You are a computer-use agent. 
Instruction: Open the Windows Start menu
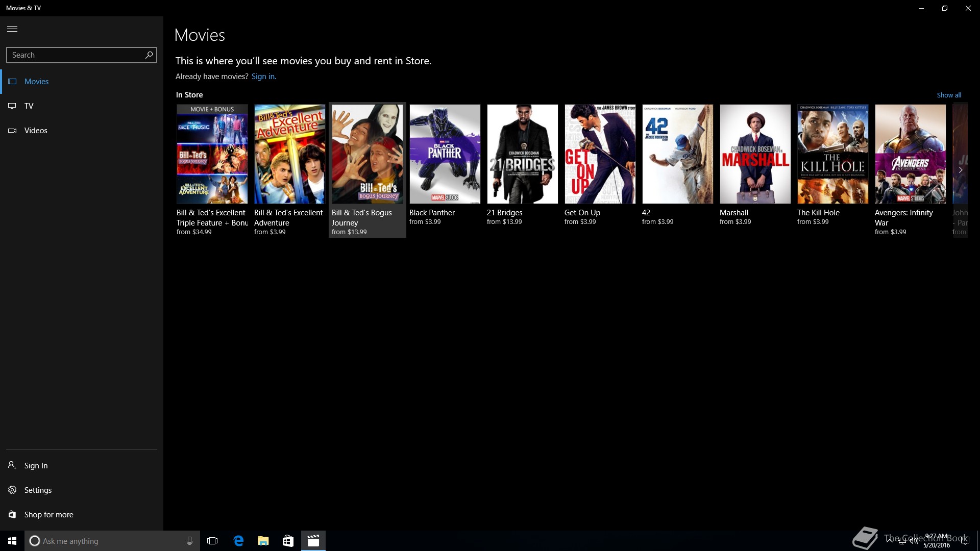12,541
